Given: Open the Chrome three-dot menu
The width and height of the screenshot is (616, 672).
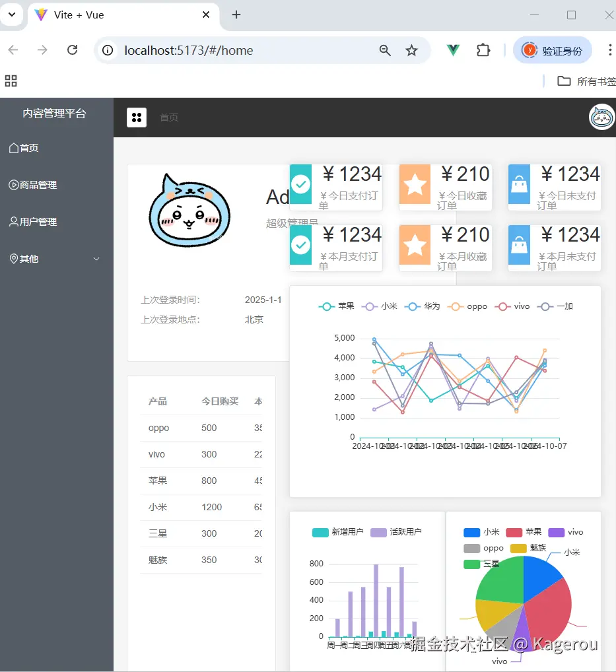Looking at the screenshot, I should click(x=610, y=50).
